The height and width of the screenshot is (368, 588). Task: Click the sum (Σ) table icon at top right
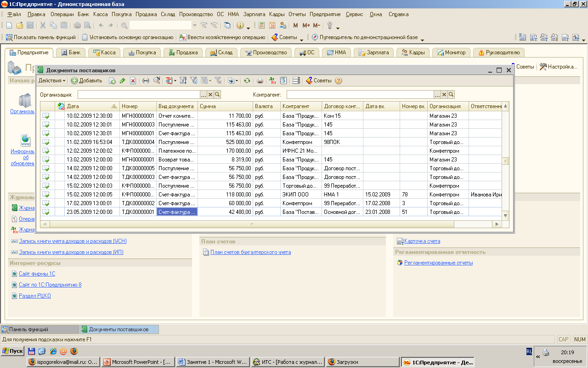(523, 37)
